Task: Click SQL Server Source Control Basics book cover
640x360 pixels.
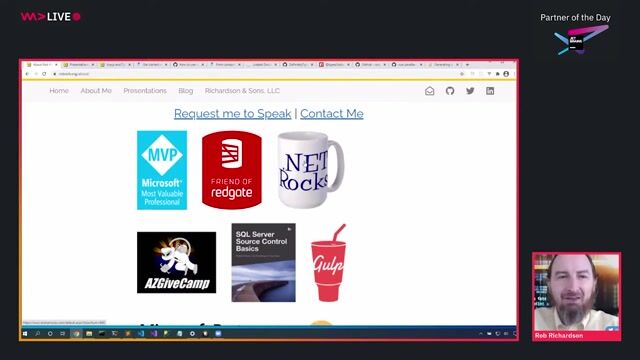Action: click(x=263, y=262)
